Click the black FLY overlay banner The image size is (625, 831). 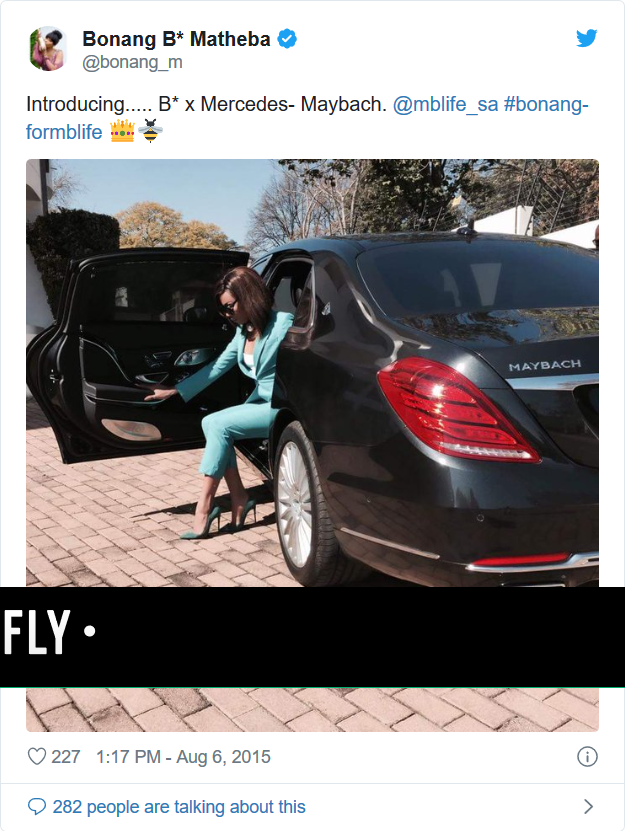312,637
